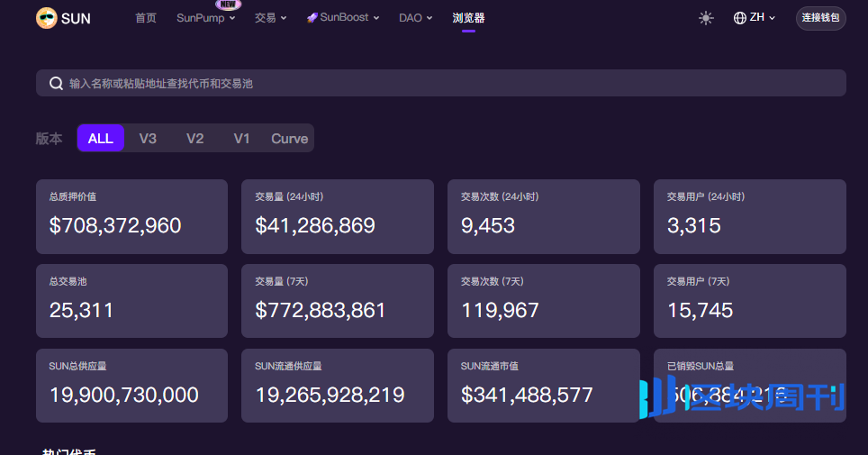This screenshot has width=868, height=455.
Task: Click the globe language icon
Action: coord(739,18)
